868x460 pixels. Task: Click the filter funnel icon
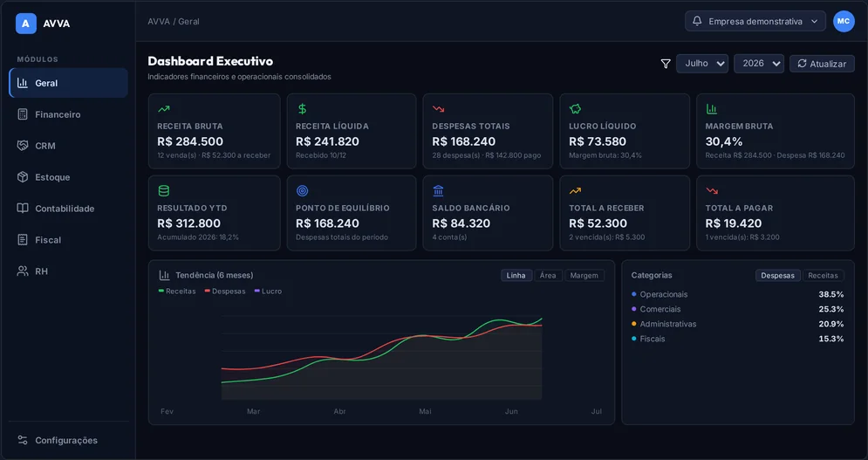tap(666, 64)
